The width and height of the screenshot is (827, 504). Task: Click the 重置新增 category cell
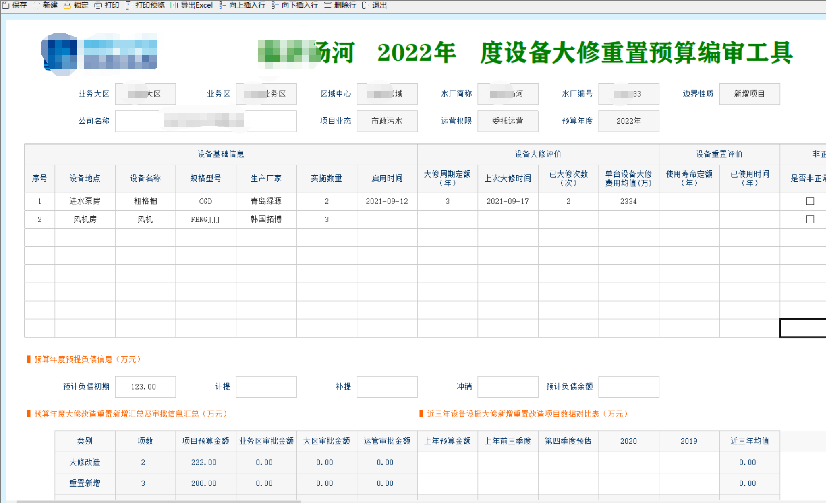85,483
